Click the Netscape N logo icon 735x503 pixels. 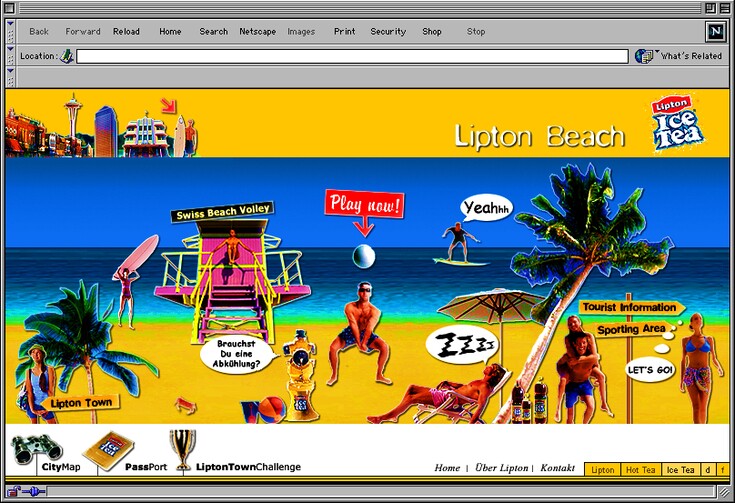click(x=715, y=31)
